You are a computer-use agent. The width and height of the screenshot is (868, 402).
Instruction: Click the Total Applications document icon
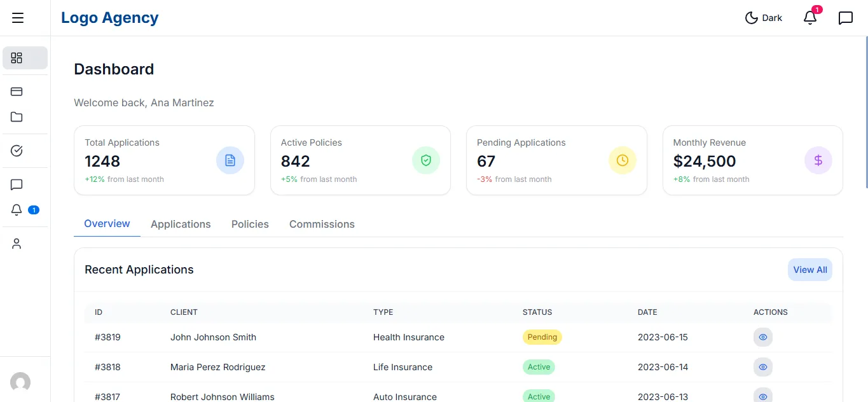(230, 160)
